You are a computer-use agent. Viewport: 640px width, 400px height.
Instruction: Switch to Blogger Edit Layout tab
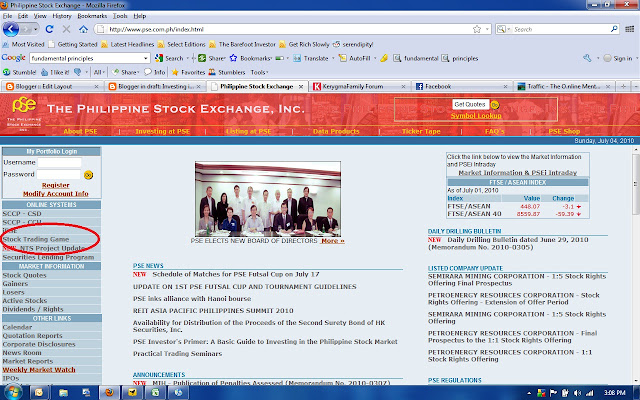pyautogui.click(x=51, y=87)
